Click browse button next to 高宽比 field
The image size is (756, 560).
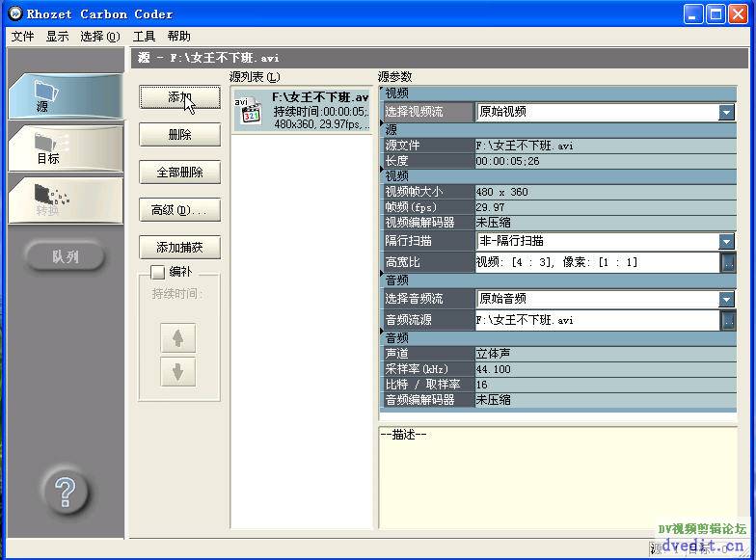pyautogui.click(x=728, y=262)
